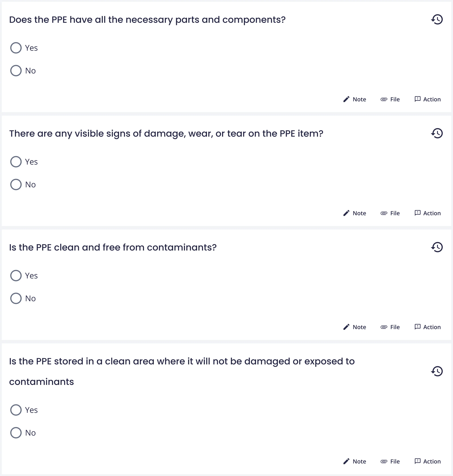This screenshot has height=476, width=453.
Task: Open history for the parts and components question
Action: coord(437,20)
